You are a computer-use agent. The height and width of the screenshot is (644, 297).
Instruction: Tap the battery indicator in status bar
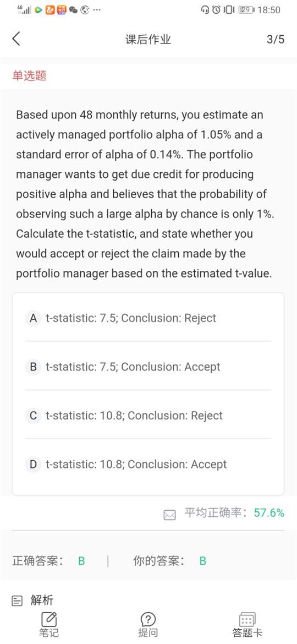coord(246,10)
